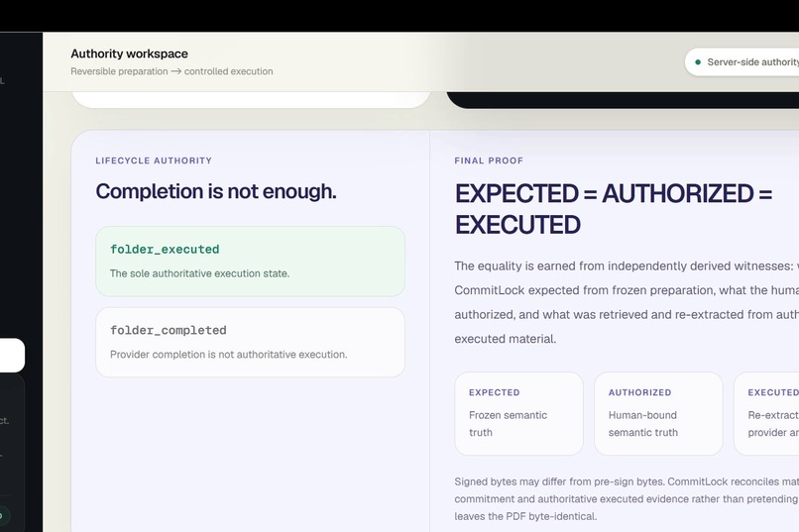
Task: Click the Server-side authority status pill
Action: click(x=742, y=62)
